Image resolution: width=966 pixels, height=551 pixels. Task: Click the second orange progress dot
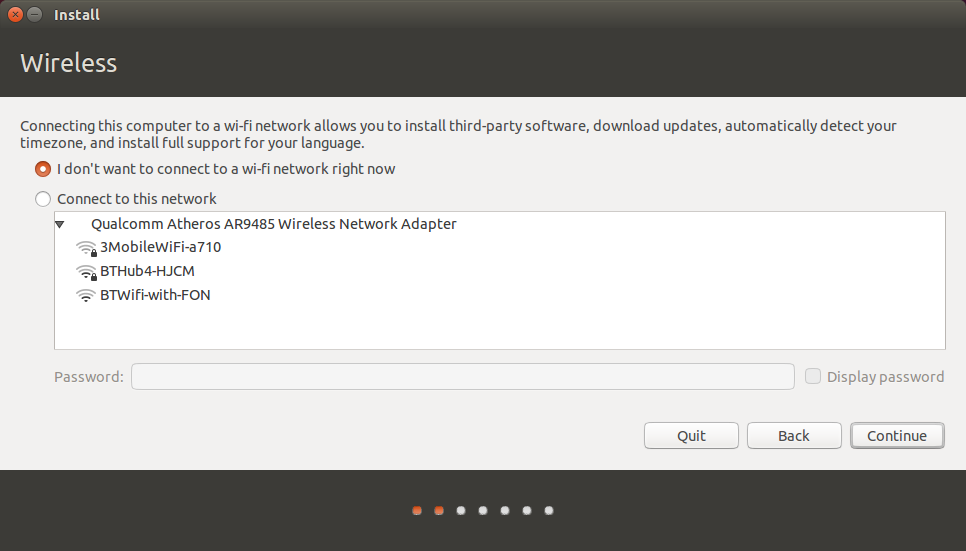(439, 511)
